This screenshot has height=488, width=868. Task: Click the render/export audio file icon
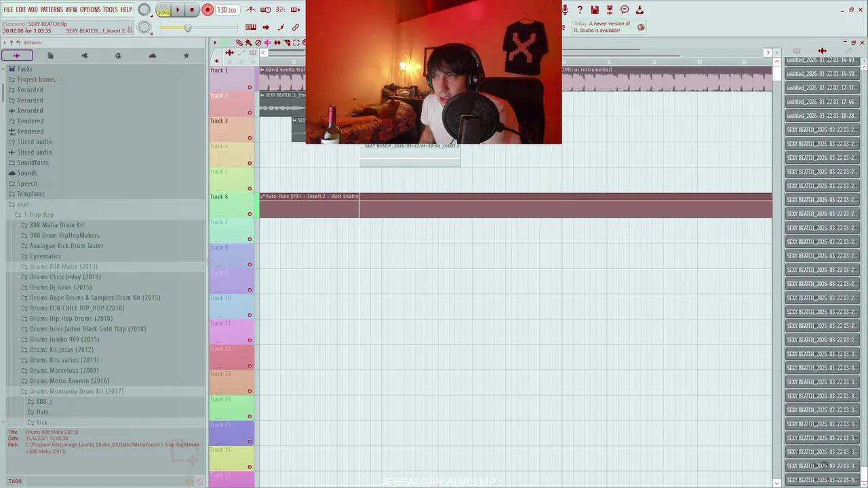610,9
